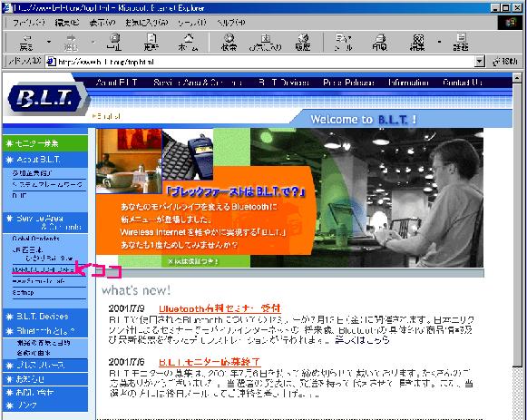Click Bluetoothとは？ sidebar item
Viewport: 527px width, 420px height.
pyautogui.click(x=45, y=331)
